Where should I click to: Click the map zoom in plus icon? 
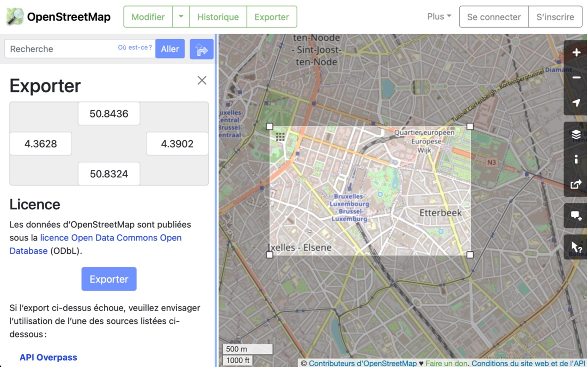(x=576, y=53)
